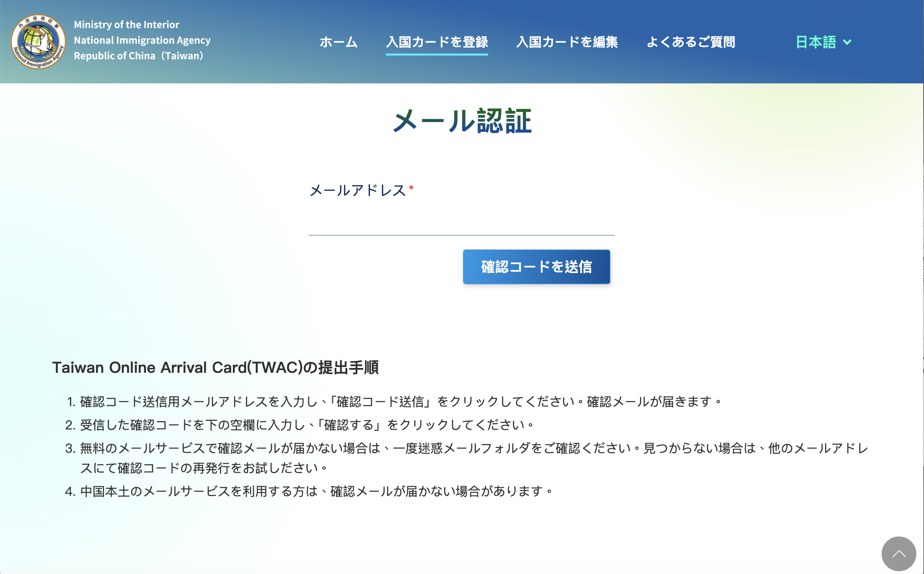Click instruction step 4 about 中国本土 mail
This screenshot has width=924, height=574.
317,491
